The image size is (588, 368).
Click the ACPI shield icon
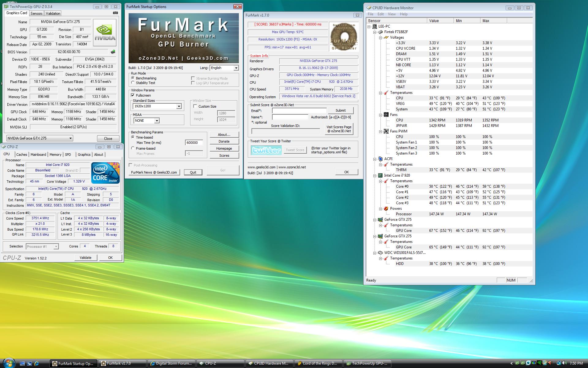click(x=380, y=159)
